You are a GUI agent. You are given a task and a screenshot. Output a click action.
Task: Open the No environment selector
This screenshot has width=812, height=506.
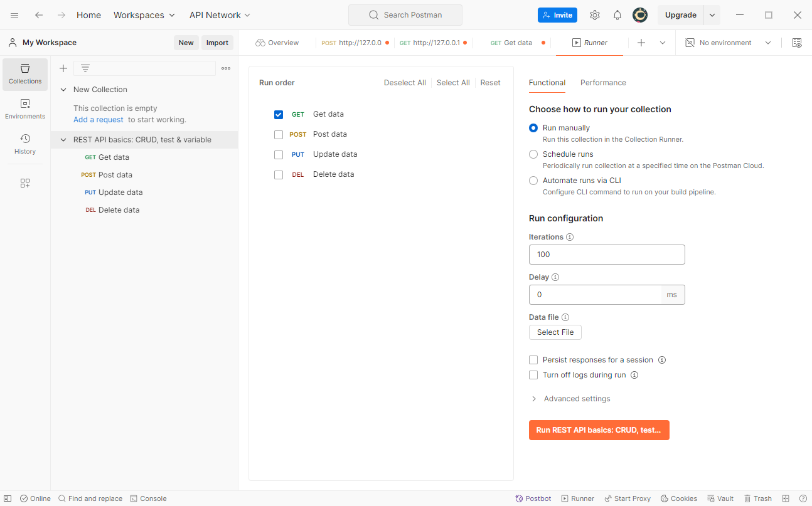point(728,43)
